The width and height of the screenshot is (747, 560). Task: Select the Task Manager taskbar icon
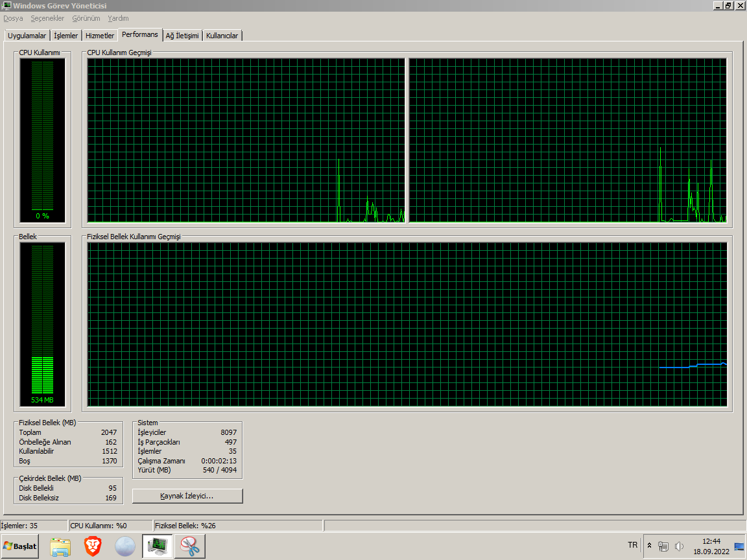157,546
